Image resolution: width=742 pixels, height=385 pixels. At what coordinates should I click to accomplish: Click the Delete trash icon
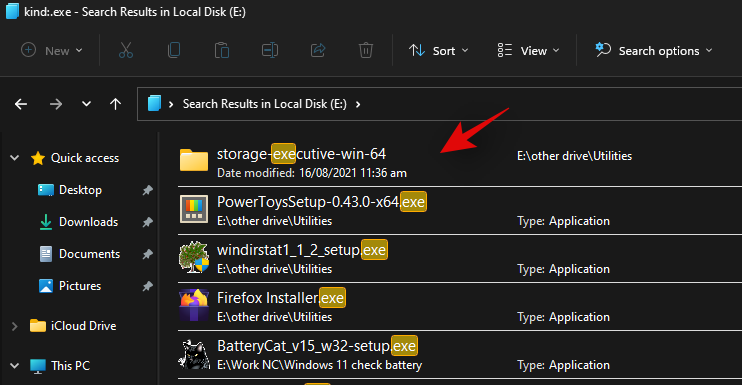(366, 50)
